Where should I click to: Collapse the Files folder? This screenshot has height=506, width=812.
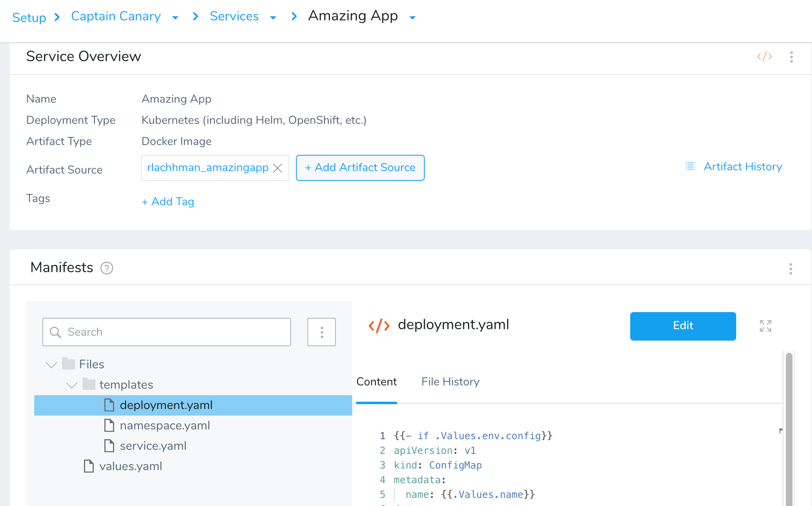(51, 364)
